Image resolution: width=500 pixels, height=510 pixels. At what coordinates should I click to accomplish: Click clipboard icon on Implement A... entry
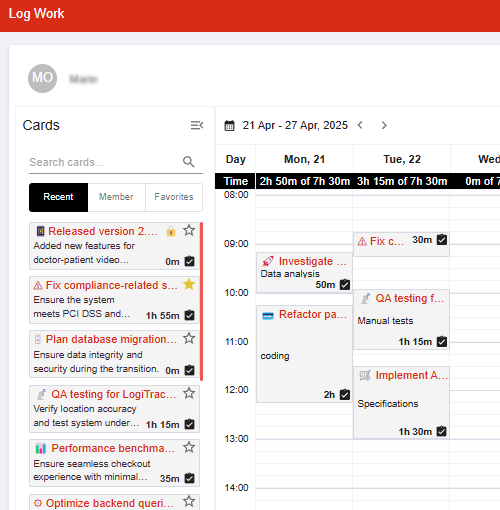pos(442,431)
